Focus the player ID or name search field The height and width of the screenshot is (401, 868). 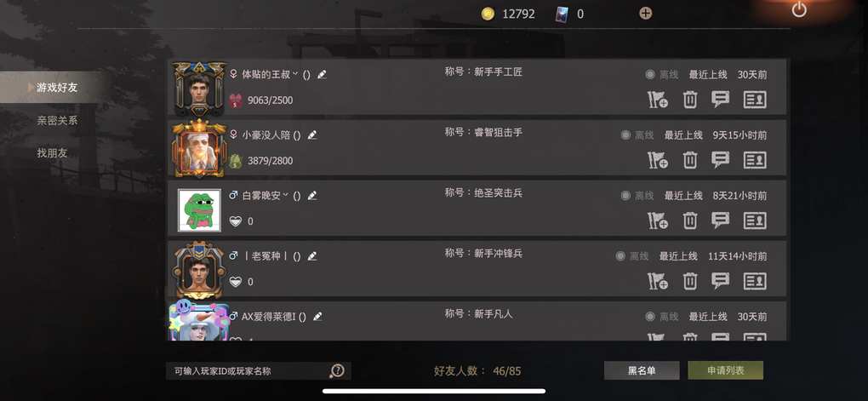[x=248, y=371]
